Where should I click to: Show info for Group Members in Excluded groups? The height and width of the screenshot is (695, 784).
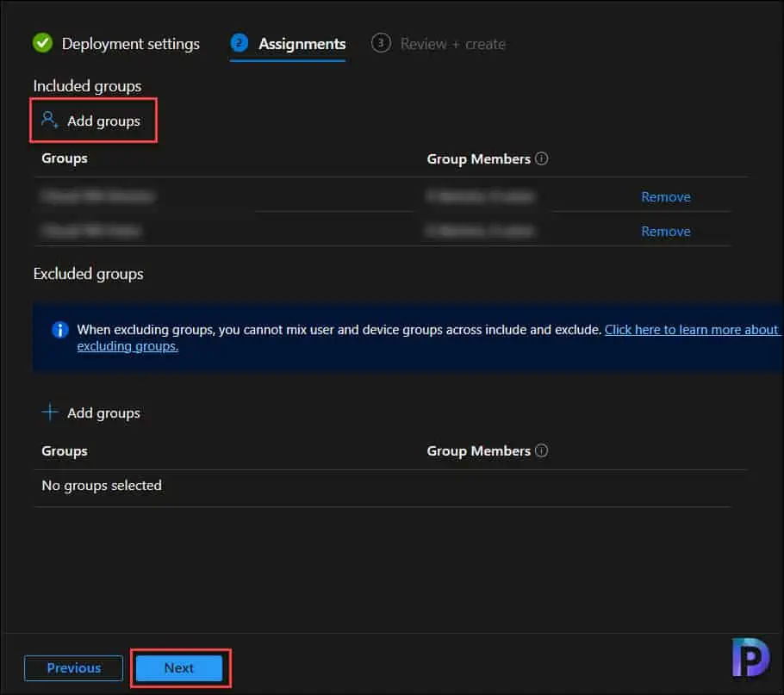542,450
